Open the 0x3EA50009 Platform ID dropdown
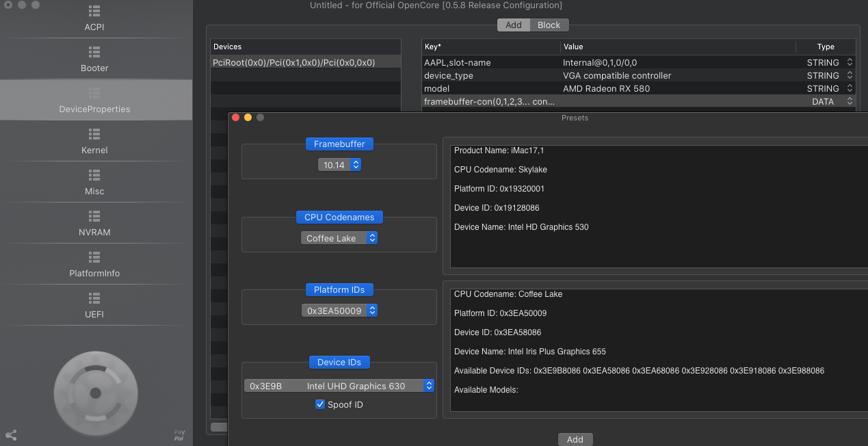This screenshot has width=868, height=446. [339, 311]
